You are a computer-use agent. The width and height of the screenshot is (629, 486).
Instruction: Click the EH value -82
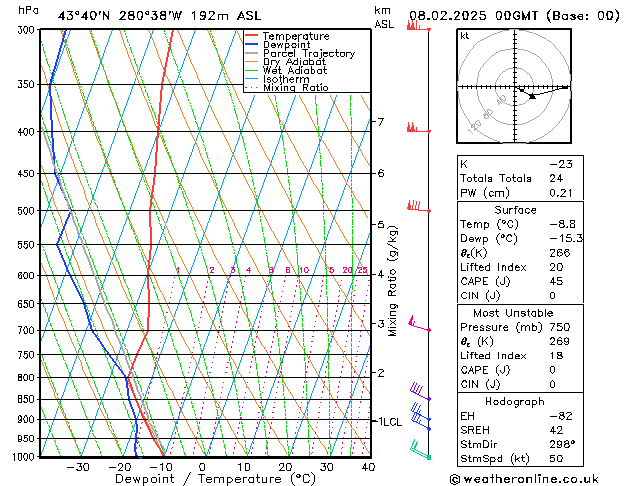coord(561,416)
